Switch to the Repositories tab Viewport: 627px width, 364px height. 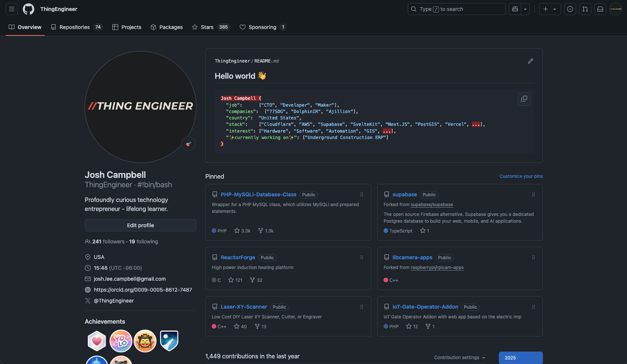pyautogui.click(x=74, y=27)
